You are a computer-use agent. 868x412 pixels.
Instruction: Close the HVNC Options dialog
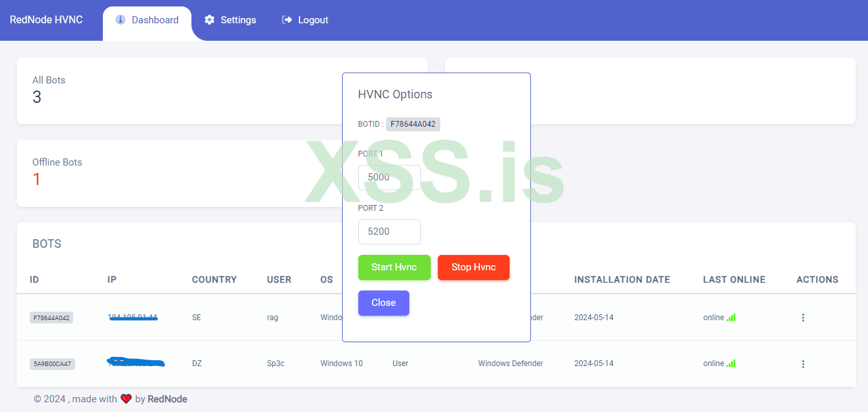tap(384, 303)
